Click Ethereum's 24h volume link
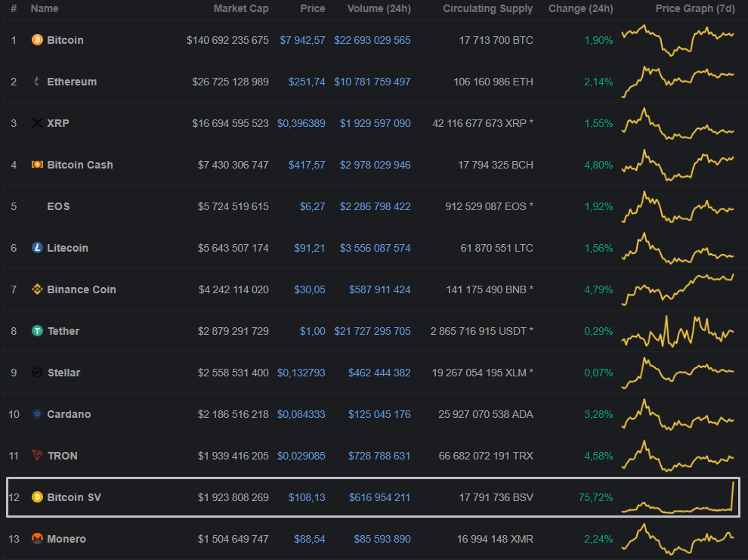The height and width of the screenshot is (560, 748). tap(372, 82)
